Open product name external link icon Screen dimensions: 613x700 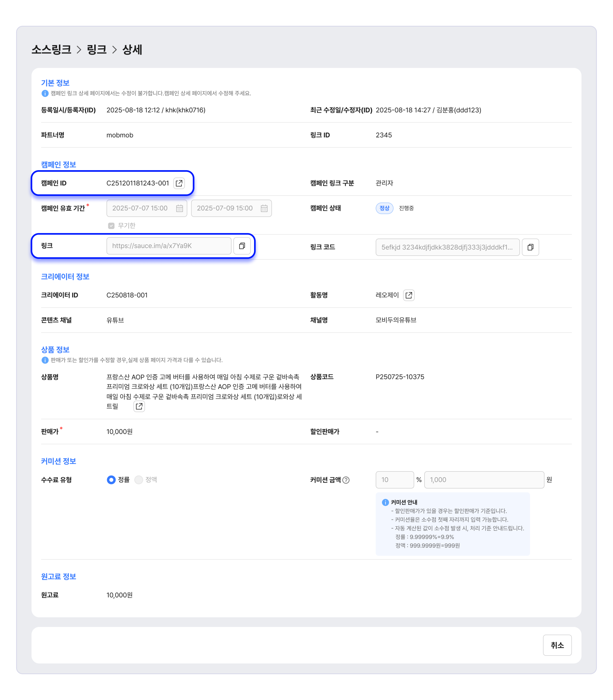tap(139, 406)
